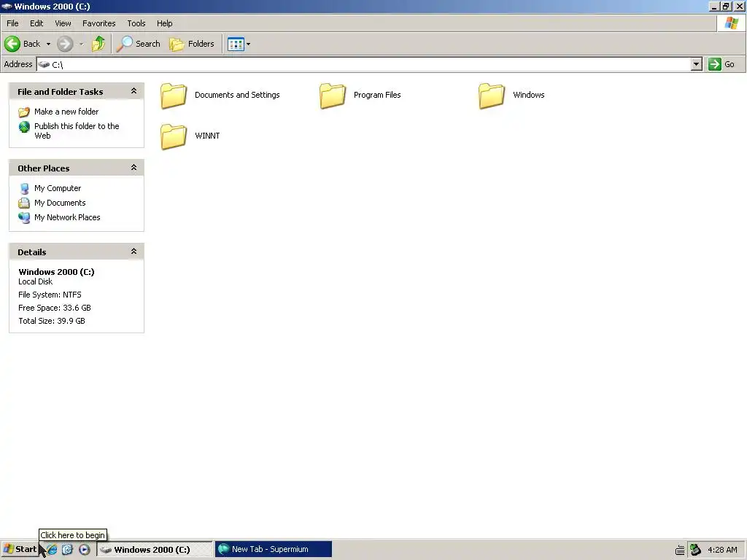Select the Documents and Settings folder icon
This screenshot has height=560, width=747.
pos(174,96)
